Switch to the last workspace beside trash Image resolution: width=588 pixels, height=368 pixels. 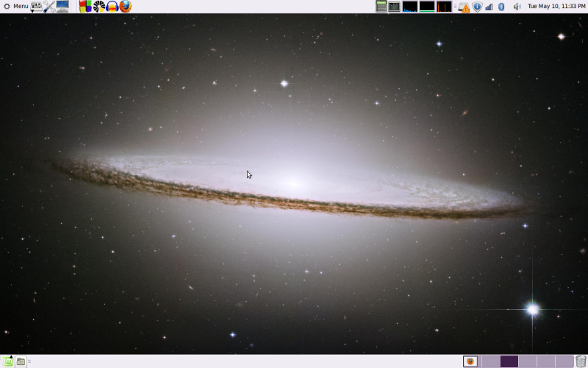pos(564,361)
